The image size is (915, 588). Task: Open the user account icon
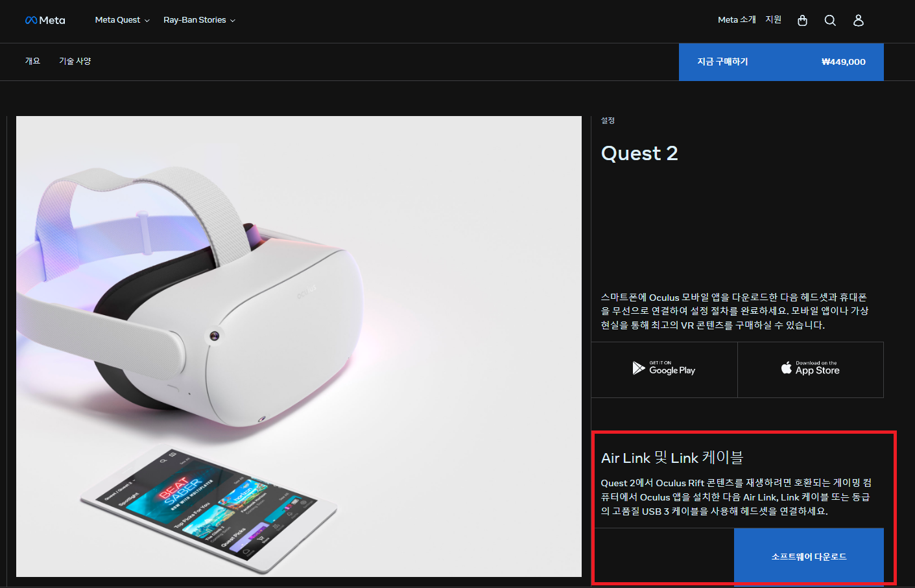tap(859, 20)
